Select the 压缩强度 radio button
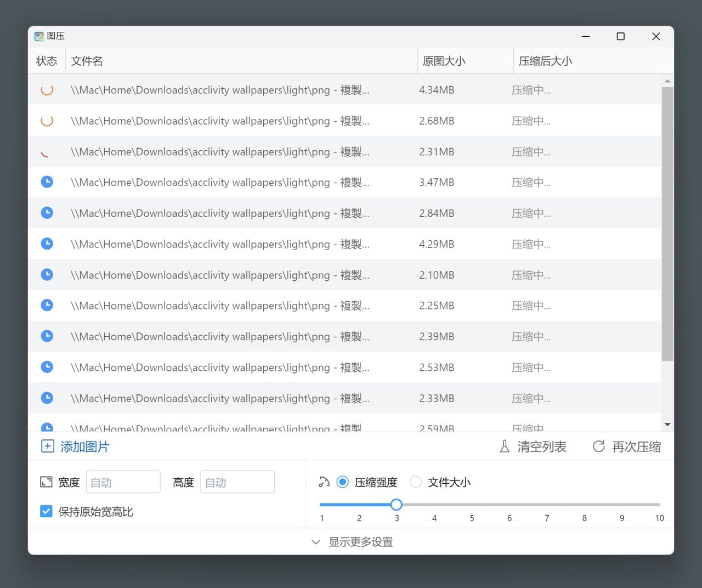 [343, 482]
